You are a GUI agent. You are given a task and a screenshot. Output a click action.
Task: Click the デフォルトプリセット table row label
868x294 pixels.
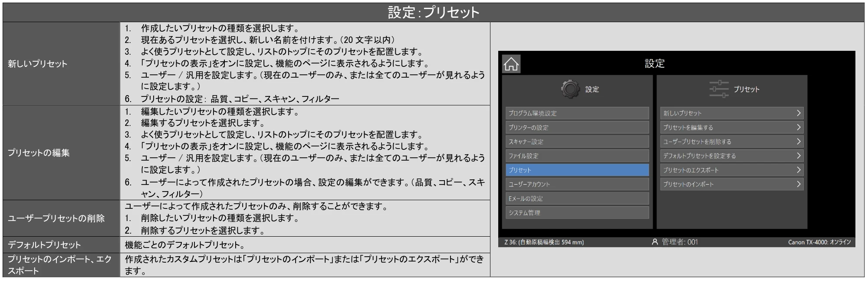tap(44, 245)
